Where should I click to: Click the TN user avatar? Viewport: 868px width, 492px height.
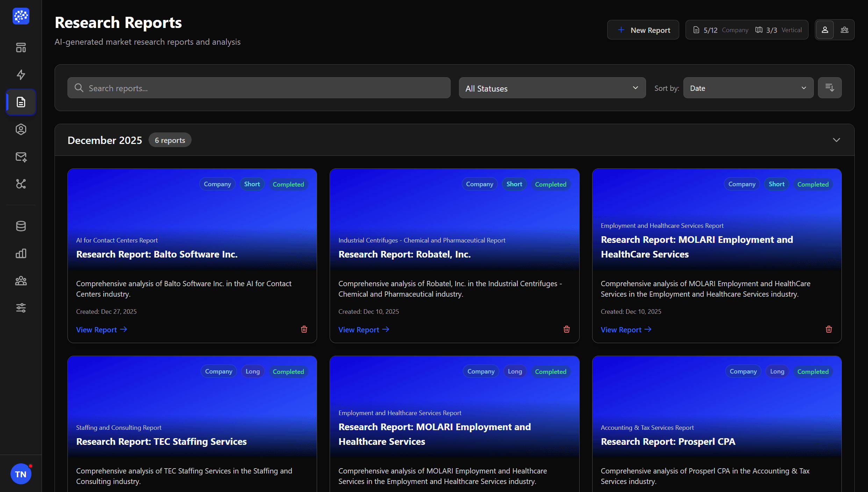pyautogui.click(x=21, y=474)
